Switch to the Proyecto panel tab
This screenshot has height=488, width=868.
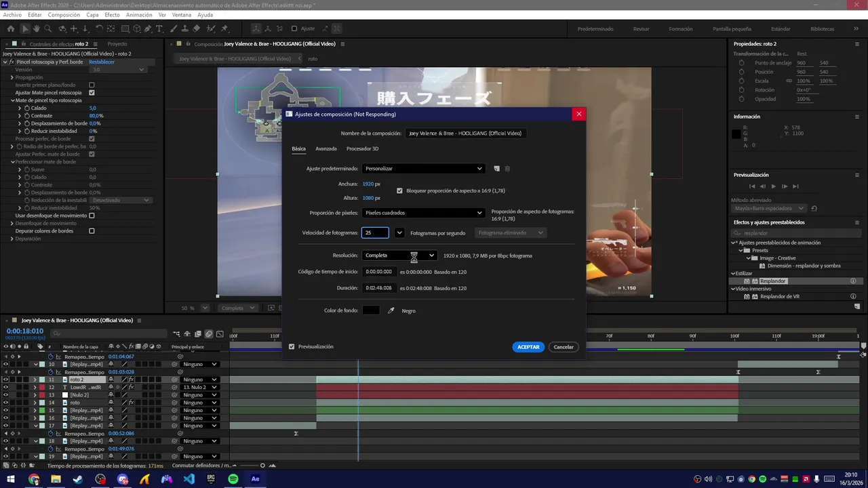pyautogui.click(x=117, y=44)
